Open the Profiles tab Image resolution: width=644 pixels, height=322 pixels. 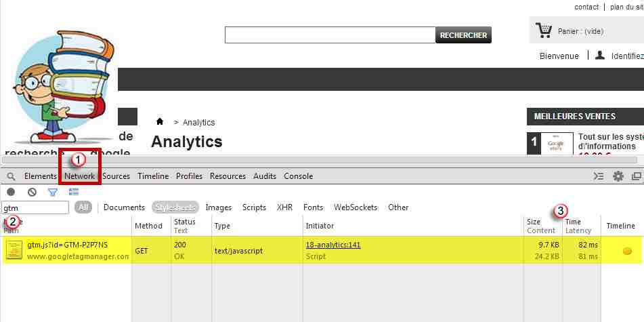tap(190, 176)
